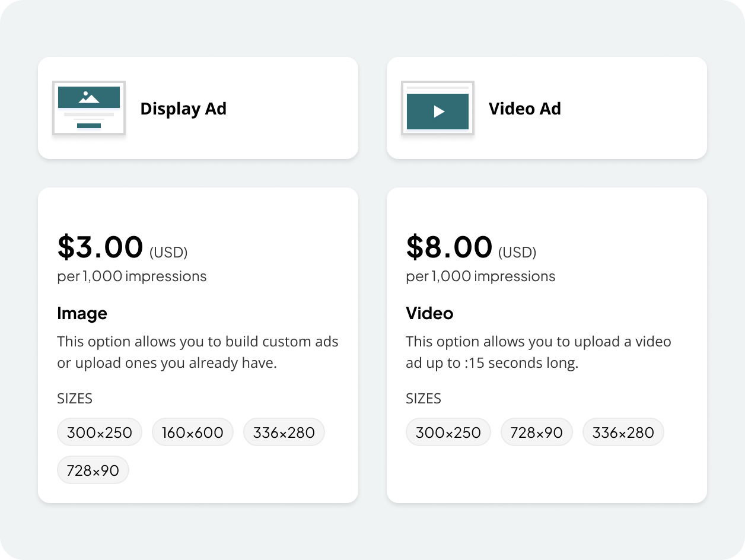Click the custom ads description text

198,352
